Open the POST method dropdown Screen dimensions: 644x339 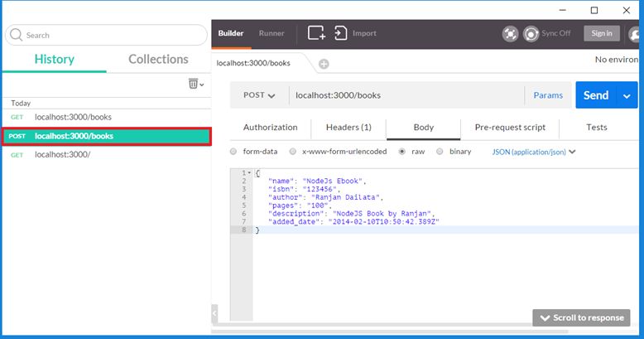pyautogui.click(x=259, y=95)
